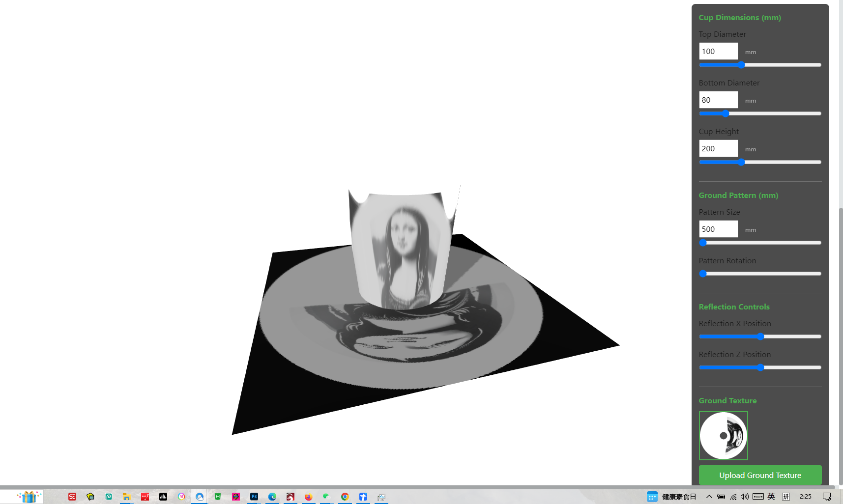Click the Pattern Size input box

pos(718,229)
